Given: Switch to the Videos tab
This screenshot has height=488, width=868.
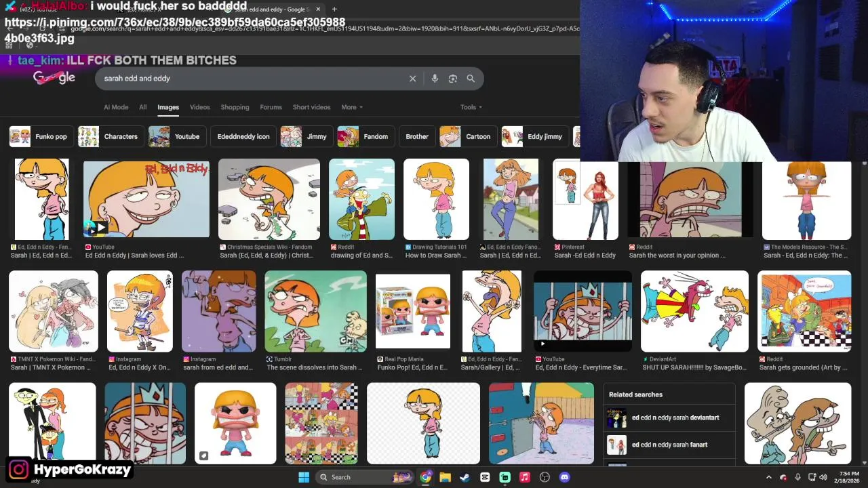Looking at the screenshot, I should [x=199, y=107].
